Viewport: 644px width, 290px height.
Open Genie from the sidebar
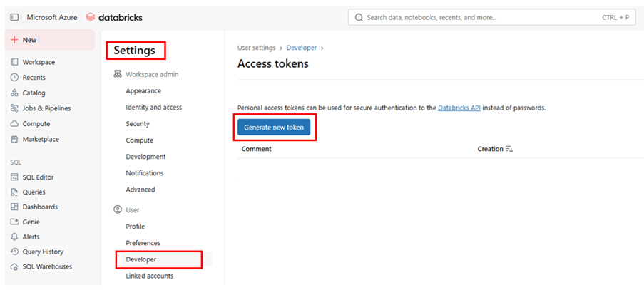31,222
